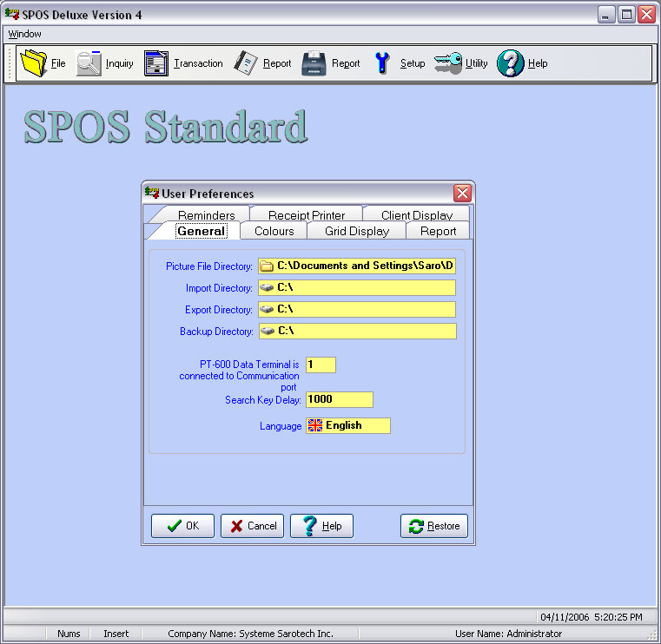Image resolution: width=661 pixels, height=644 pixels.
Task: Click the Export Directory path field
Action: coord(357,309)
